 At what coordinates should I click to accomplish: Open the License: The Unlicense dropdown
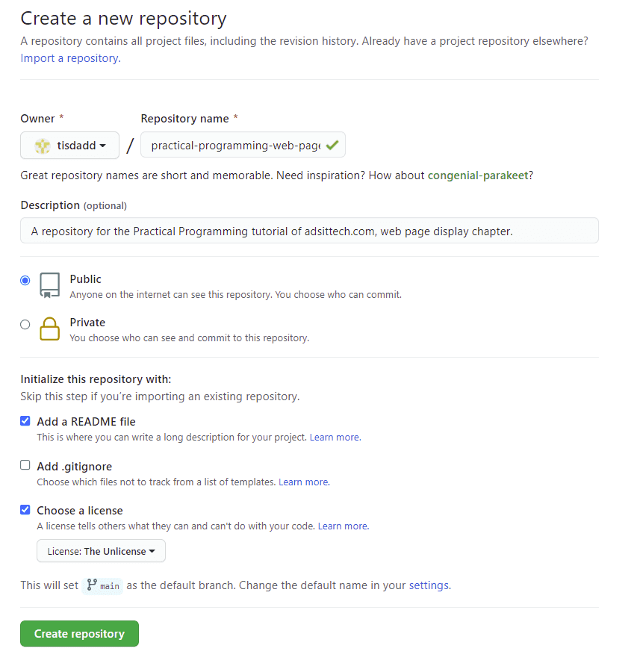(101, 551)
